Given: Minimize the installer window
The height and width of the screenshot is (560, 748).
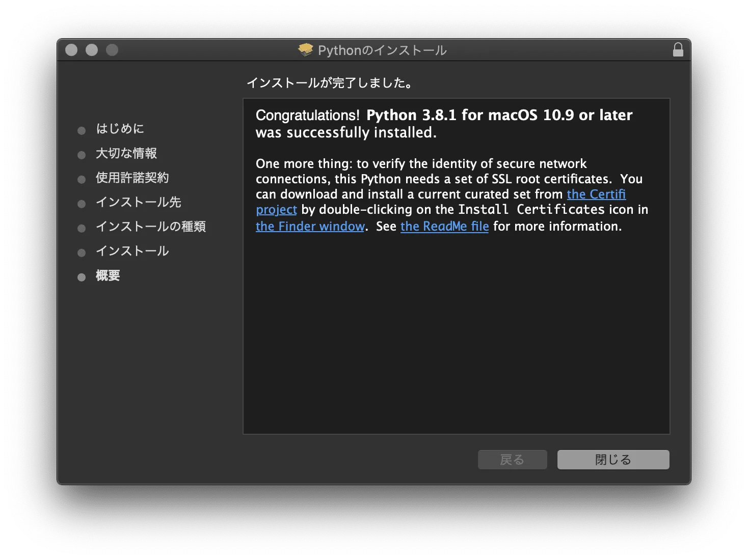Looking at the screenshot, I should click(x=92, y=50).
